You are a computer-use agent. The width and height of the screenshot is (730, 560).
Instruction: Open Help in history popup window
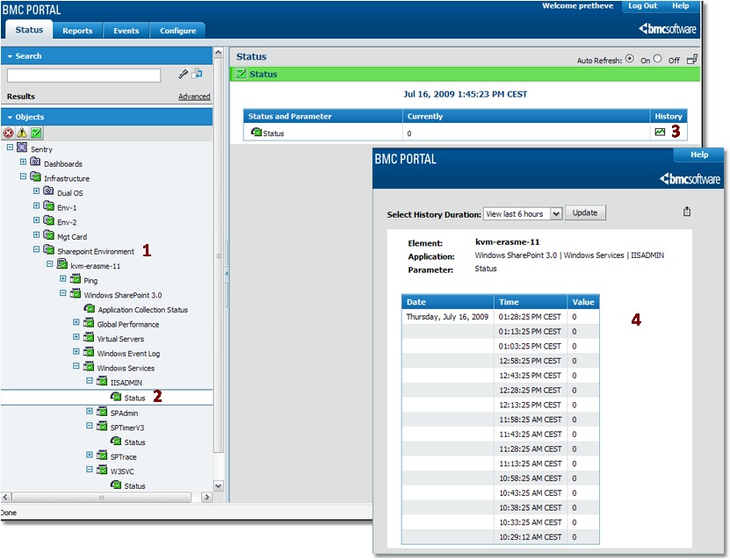tap(699, 154)
